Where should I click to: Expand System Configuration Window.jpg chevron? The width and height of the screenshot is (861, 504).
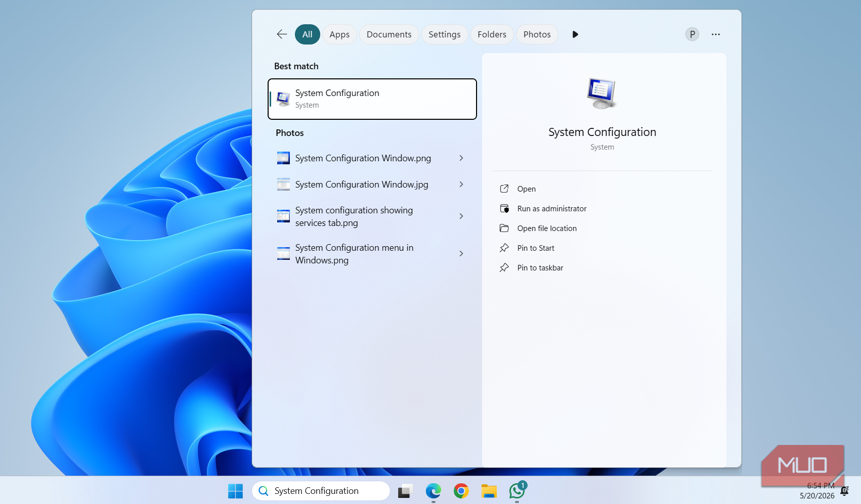pos(461,185)
